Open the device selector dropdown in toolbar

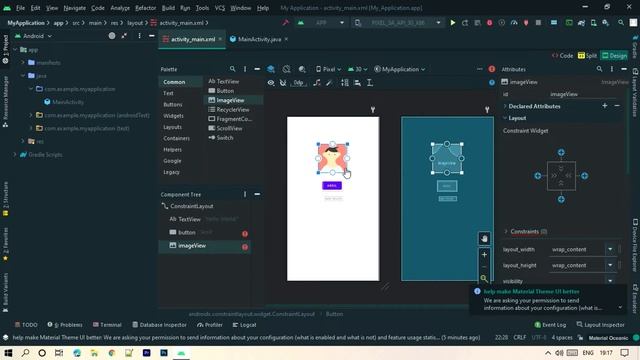(398, 23)
